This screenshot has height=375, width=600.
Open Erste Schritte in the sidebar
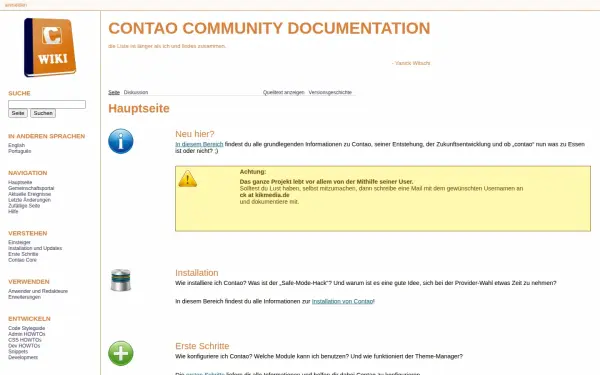pyautogui.click(x=23, y=254)
